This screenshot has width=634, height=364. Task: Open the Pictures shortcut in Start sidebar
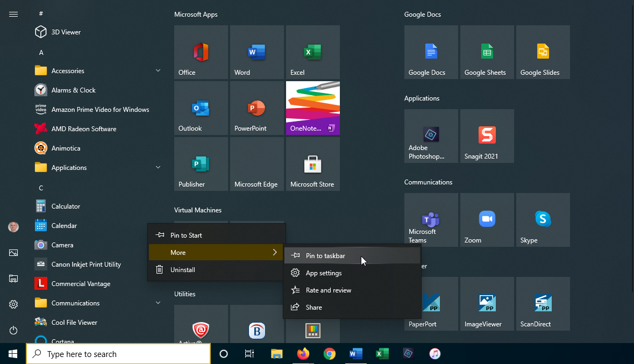pos(13,253)
